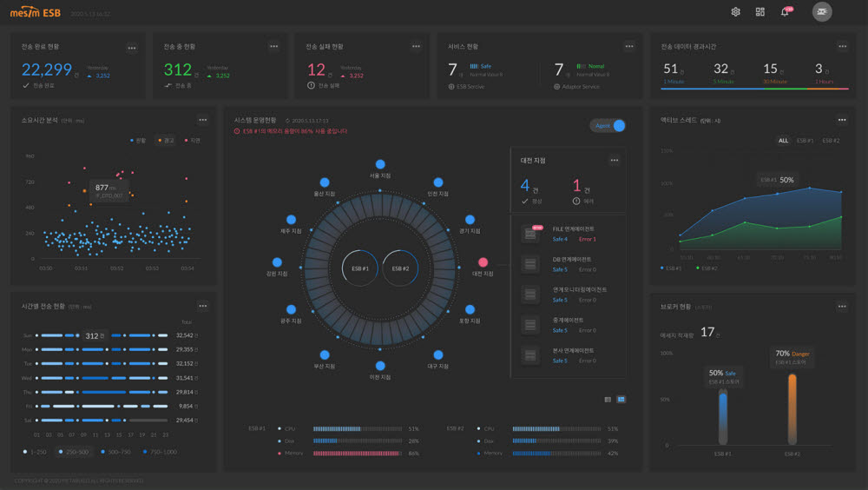The image size is (868, 490).
Task: Click Safe 4 under FILE 연계에이전트
Action: pyautogui.click(x=560, y=240)
